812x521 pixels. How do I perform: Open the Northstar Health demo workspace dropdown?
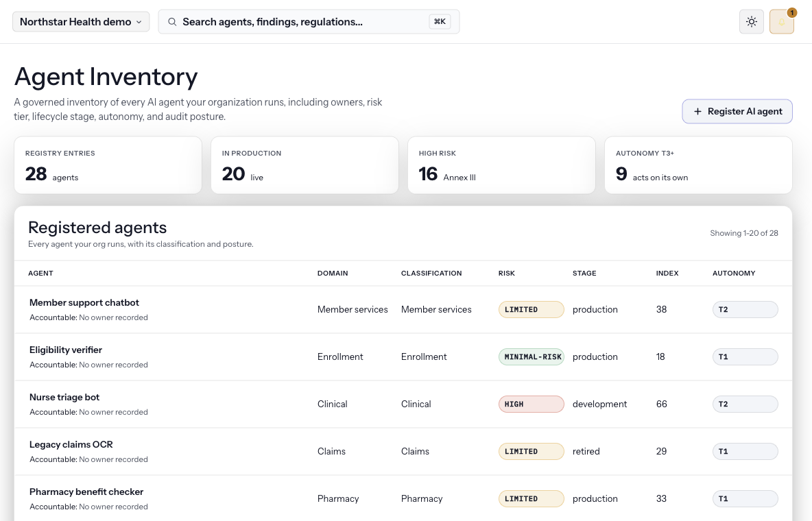[81, 22]
